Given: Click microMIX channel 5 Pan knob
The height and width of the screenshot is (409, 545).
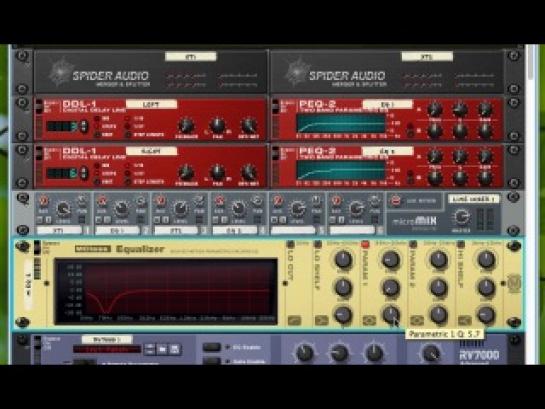Looking at the screenshot, I should click(316, 201).
